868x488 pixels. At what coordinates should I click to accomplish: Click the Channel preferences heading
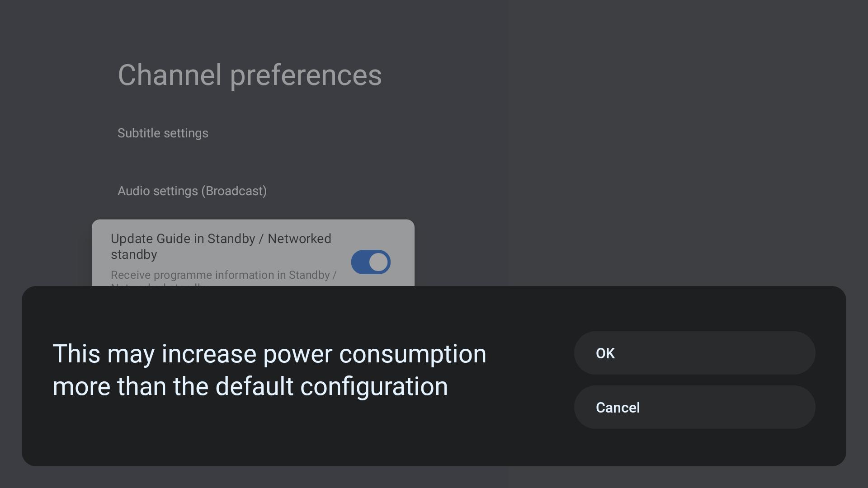(x=250, y=75)
